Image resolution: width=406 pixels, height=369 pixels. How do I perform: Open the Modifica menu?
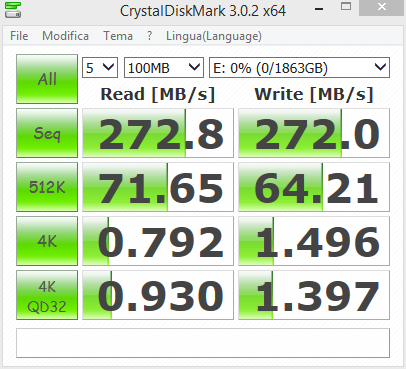click(65, 36)
